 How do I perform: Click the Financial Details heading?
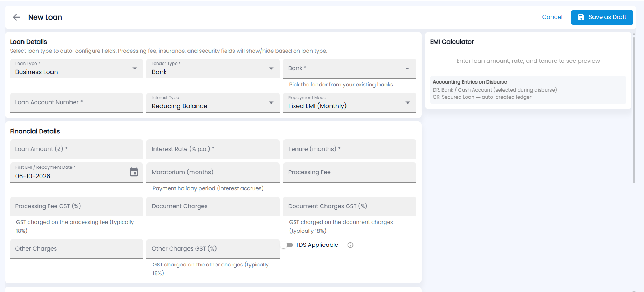tap(35, 131)
